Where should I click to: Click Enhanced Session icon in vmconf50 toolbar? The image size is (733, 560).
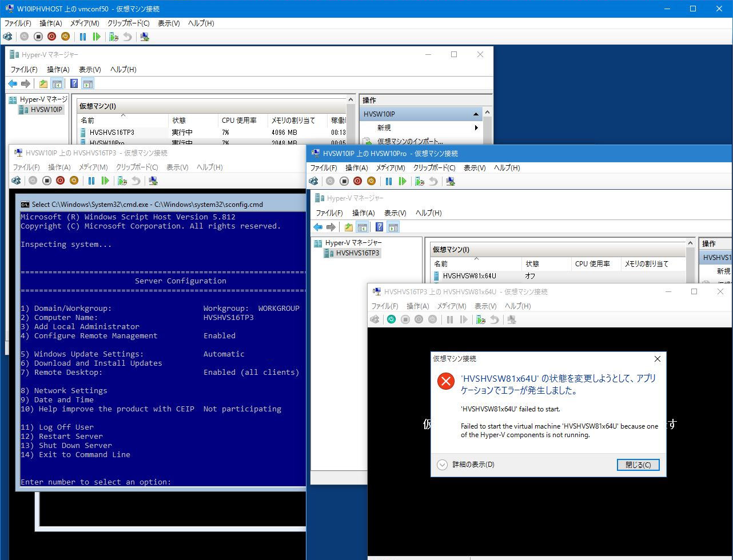(145, 37)
